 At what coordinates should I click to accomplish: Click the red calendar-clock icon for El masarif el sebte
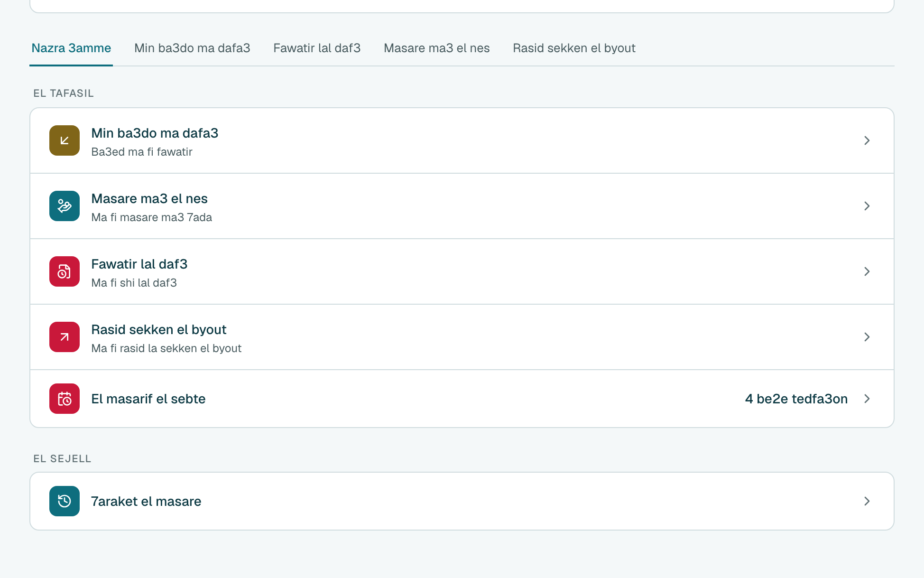(65, 399)
